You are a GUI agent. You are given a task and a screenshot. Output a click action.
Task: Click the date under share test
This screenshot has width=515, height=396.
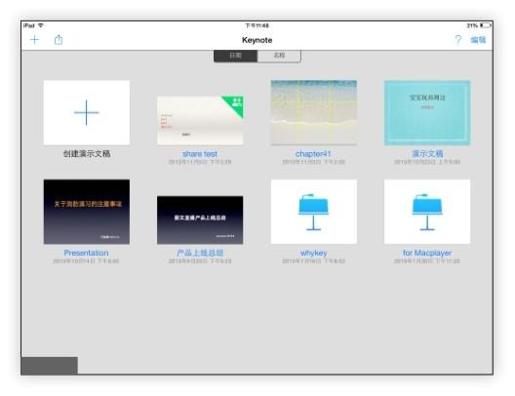[200, 162]
